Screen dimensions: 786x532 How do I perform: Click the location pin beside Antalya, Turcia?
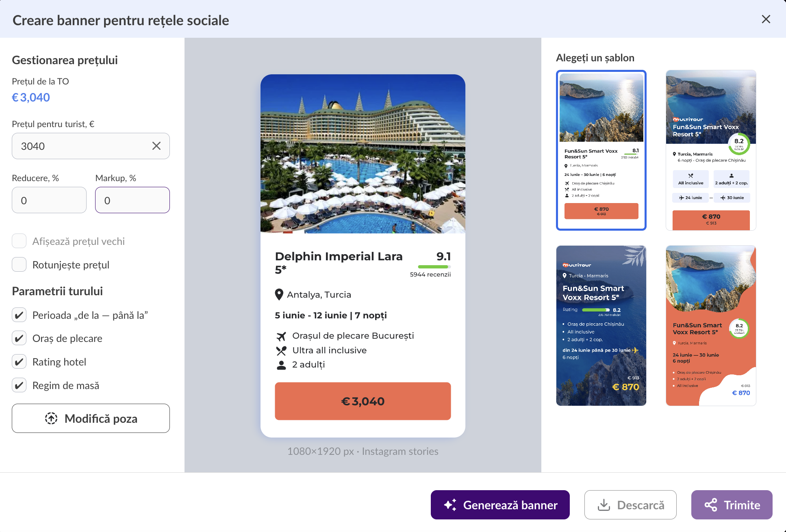(x=279, y=294)
